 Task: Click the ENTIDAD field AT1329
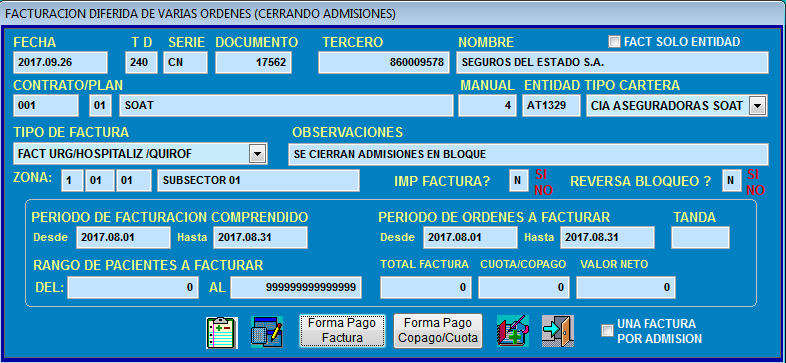551,106
